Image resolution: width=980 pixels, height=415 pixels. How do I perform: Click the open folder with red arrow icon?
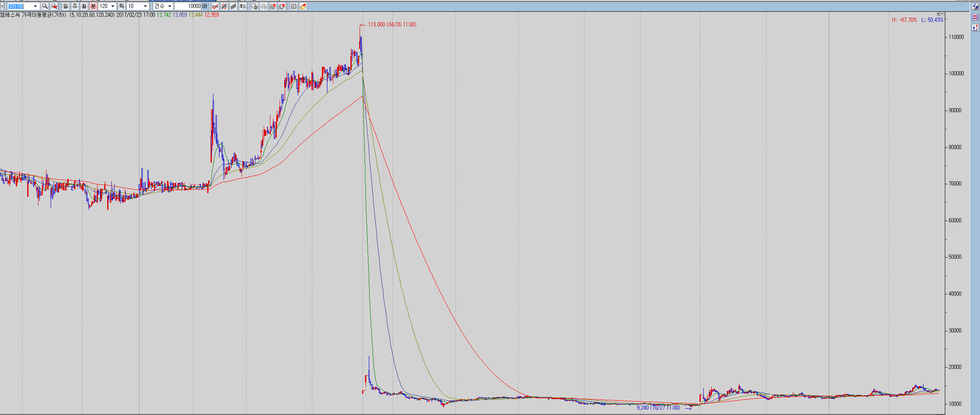pos(303,6)
